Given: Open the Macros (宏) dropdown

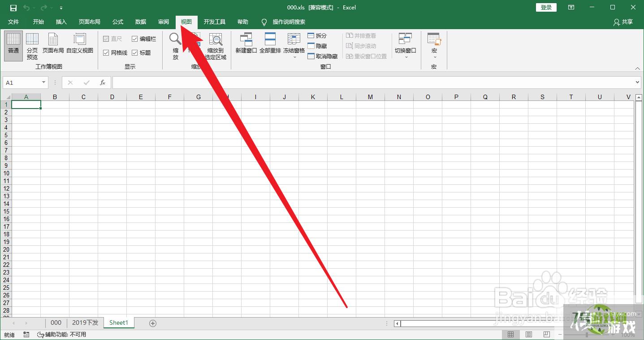Looking at the screenshot, I should 434,45.
